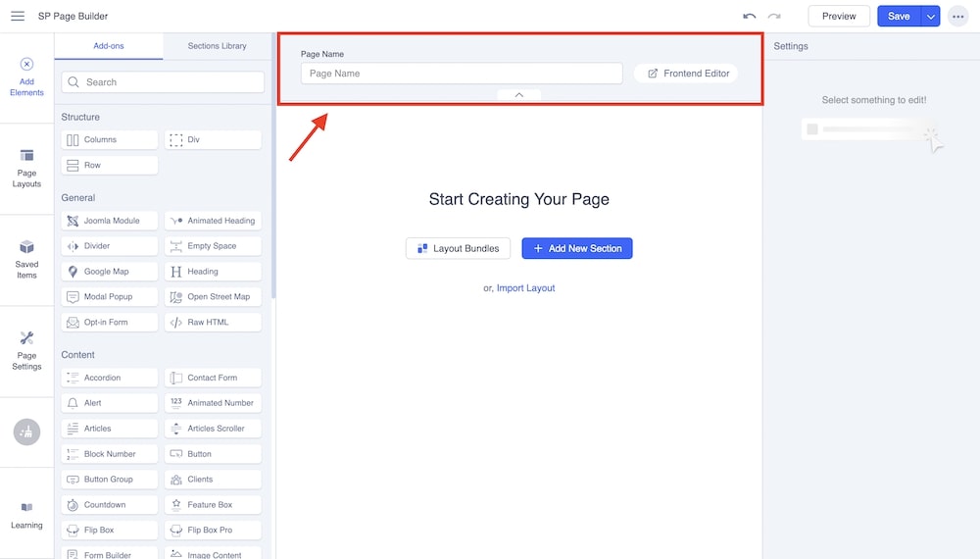Click the undo arrow icon
Screen dimensions: 980x559
click(x=750, y=17)
